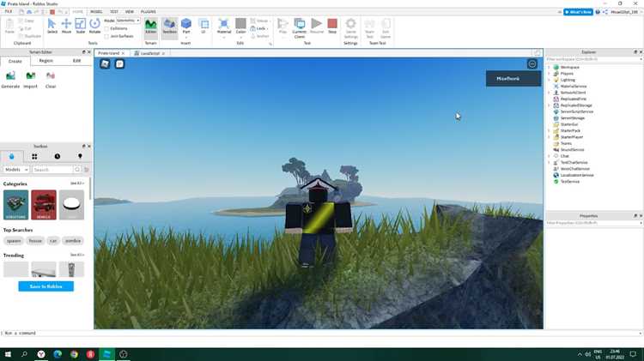This screenshot has width=644, height=361.
Task: Expand the Chat tree node
Action: click(550, 156)
